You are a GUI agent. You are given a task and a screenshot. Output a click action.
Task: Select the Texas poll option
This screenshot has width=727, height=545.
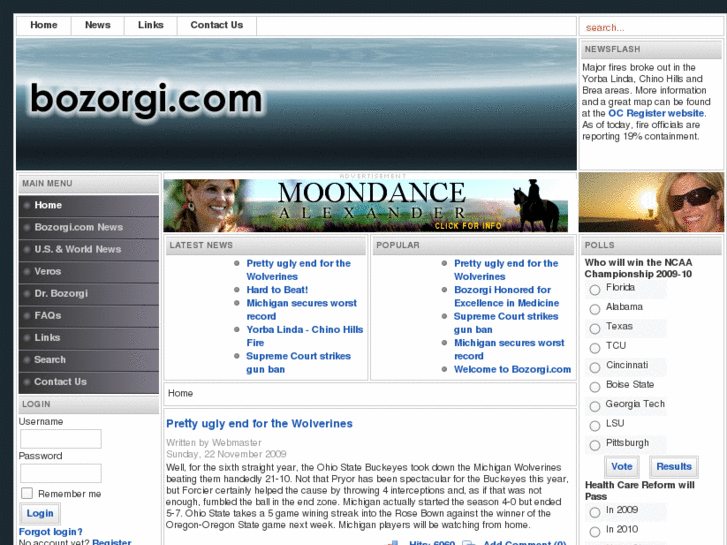(595, 329)
